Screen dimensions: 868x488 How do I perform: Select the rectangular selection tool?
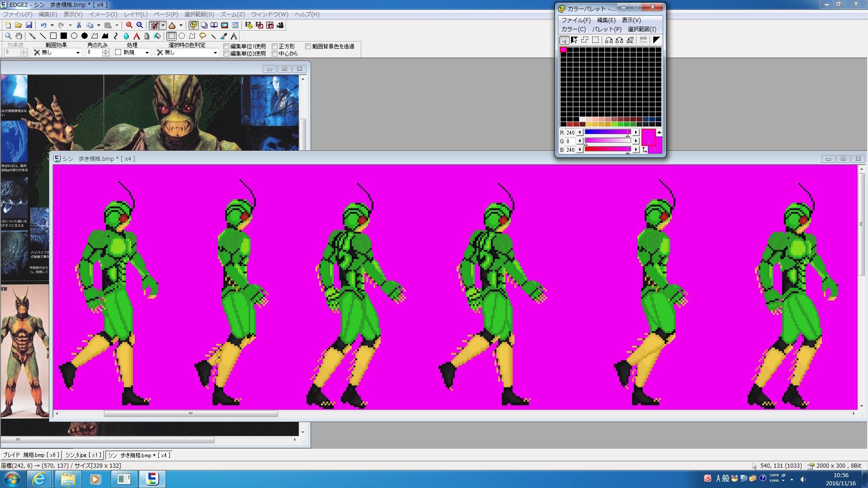coord(172,36)
